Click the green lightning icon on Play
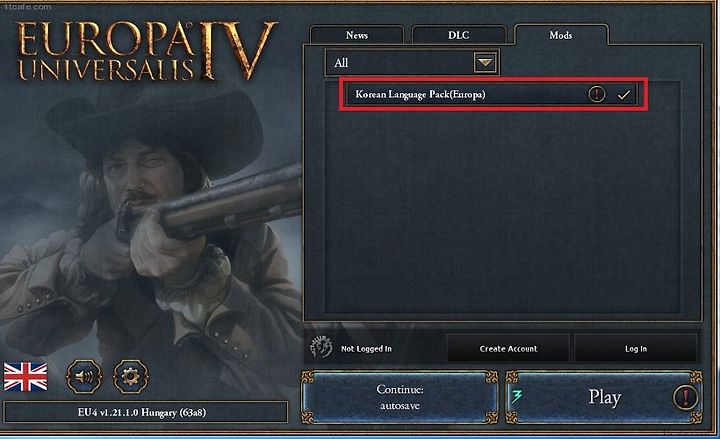Screen dimensions: 720x439 click(x=517, y=396)
